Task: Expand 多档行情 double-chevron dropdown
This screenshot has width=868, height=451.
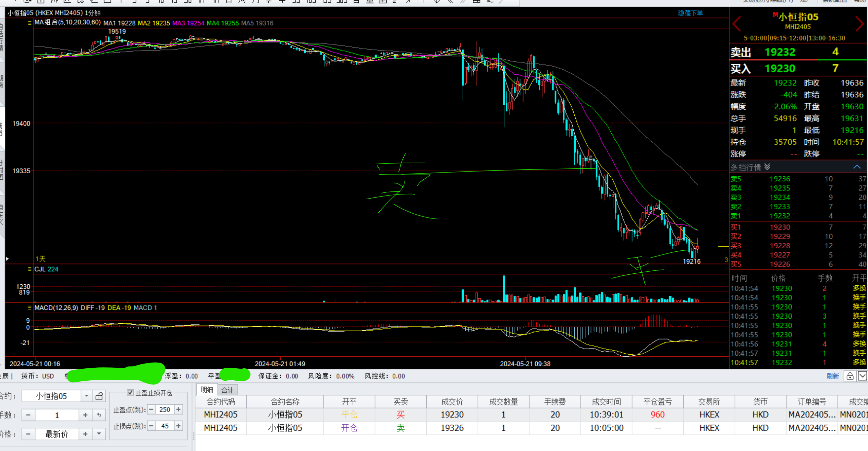Action: (767, 167)
